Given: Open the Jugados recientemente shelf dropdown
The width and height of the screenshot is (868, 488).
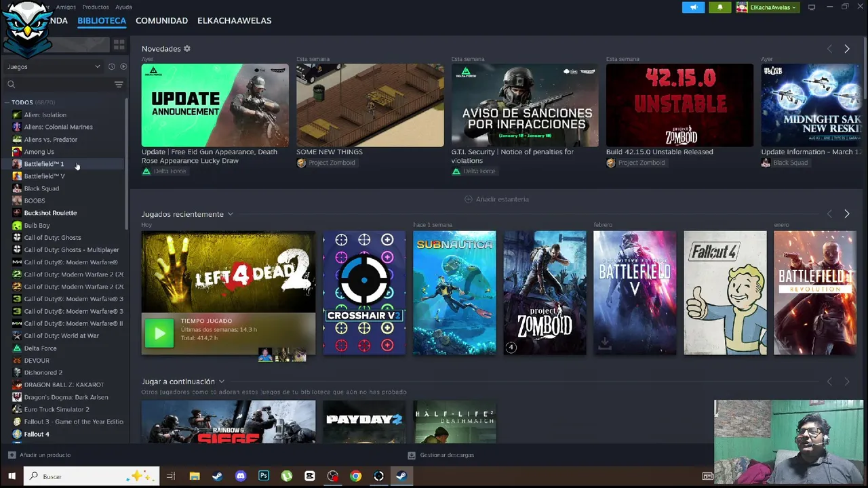Looking at the screenshot, I should click(231, 214).
